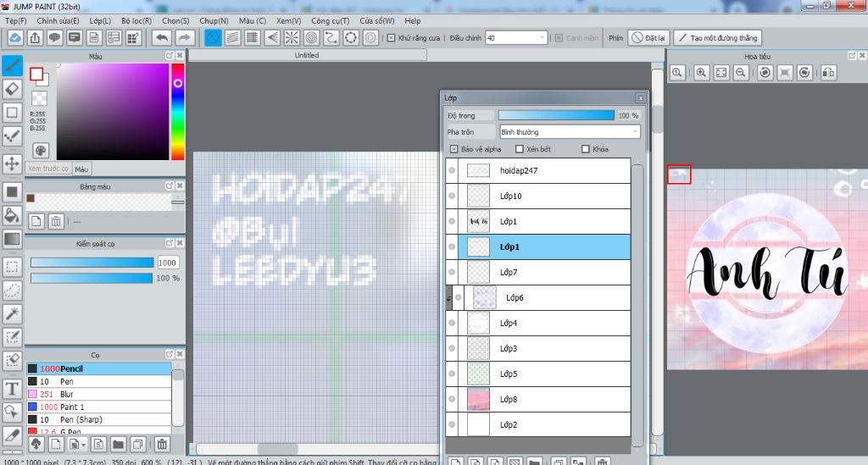Toggle Khóa checkbox
The image size is (868, 465).
pyautogui.click(x=585, y=149)
